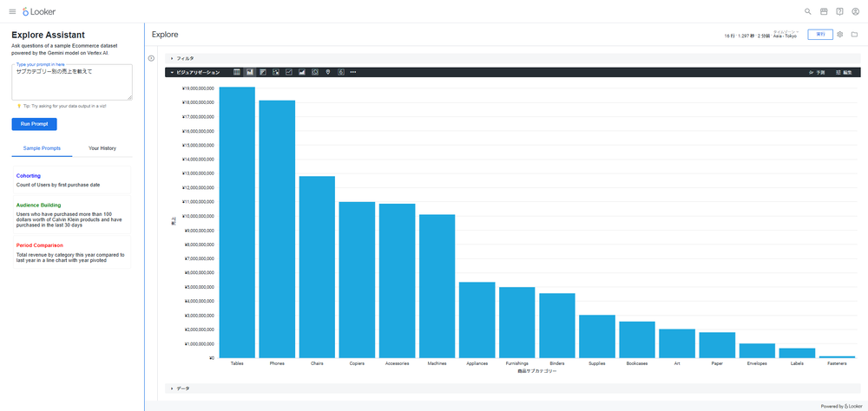Screen dimensions: 868x411
Task: Open Explore settings gear icon
Action: pos(839,35)
